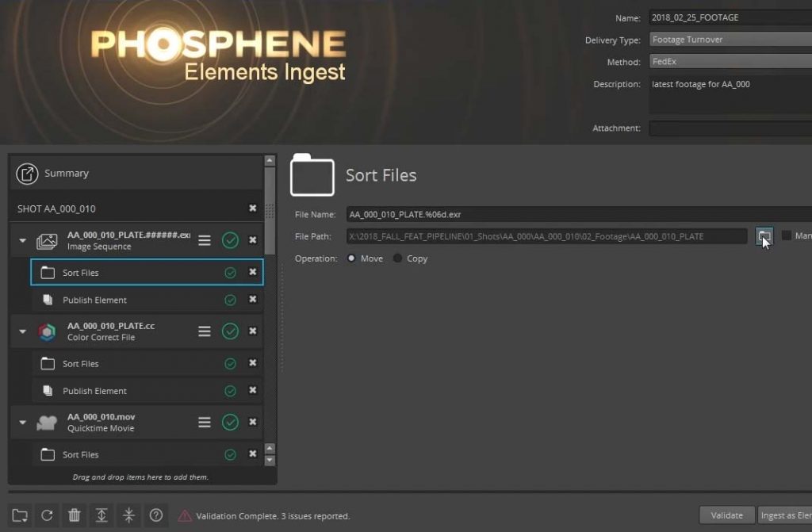Screen dimensions: 812x532
Task: Select the Move operation
Action: 351,258
